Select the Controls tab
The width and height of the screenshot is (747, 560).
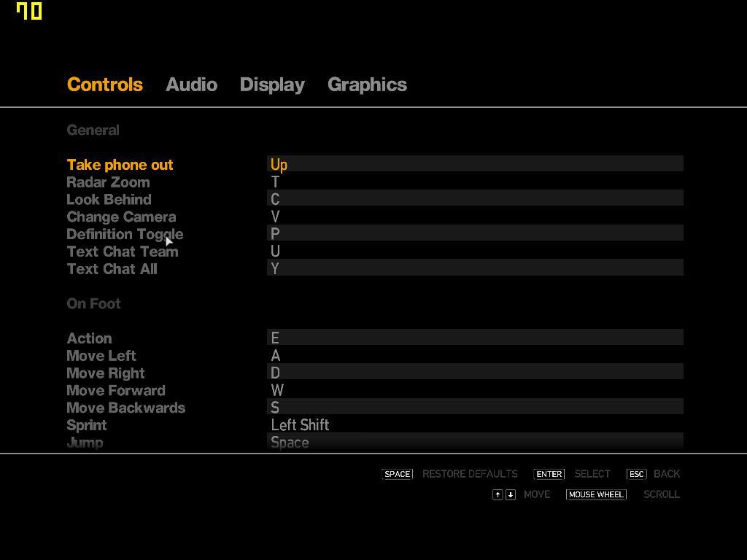105,85
